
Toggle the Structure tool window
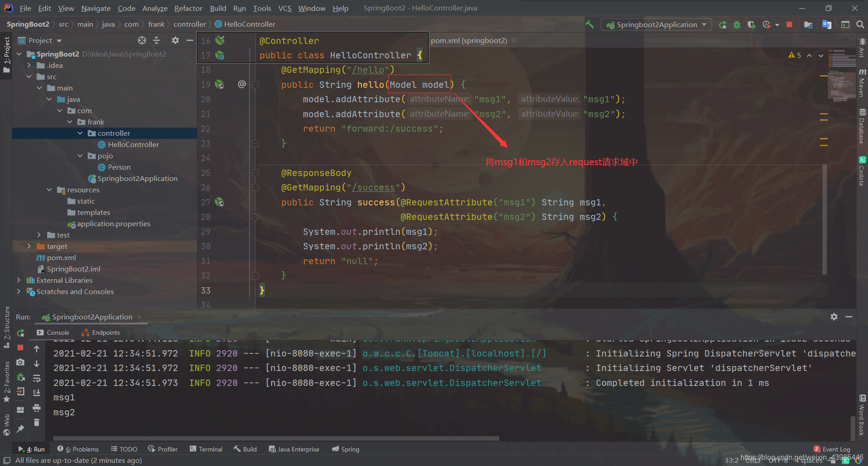(7, 327)
